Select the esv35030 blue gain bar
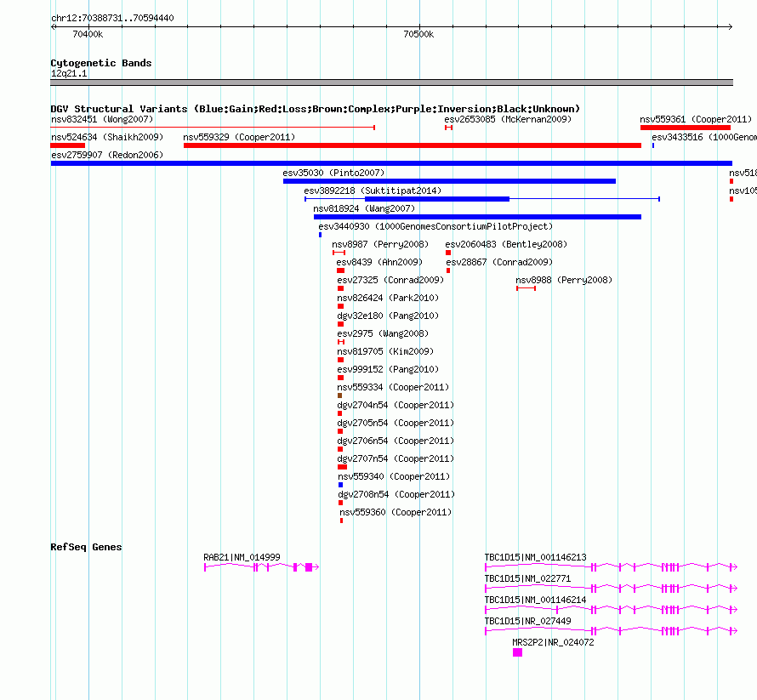The height and width of the screenshot is (700, 757). pyautogui.click(x=449, y=181)
